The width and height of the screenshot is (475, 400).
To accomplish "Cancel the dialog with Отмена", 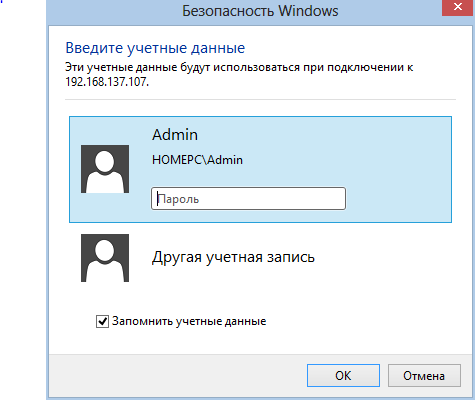I will 424,376.
